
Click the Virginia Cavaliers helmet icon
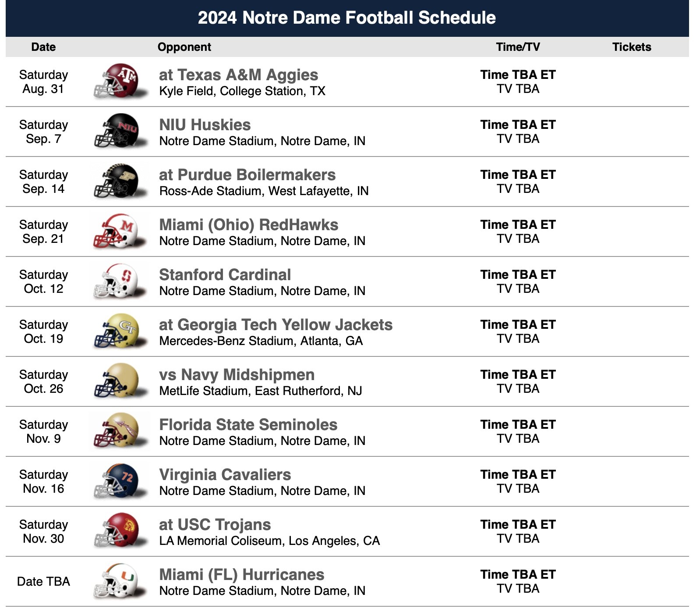click(118, 481)
